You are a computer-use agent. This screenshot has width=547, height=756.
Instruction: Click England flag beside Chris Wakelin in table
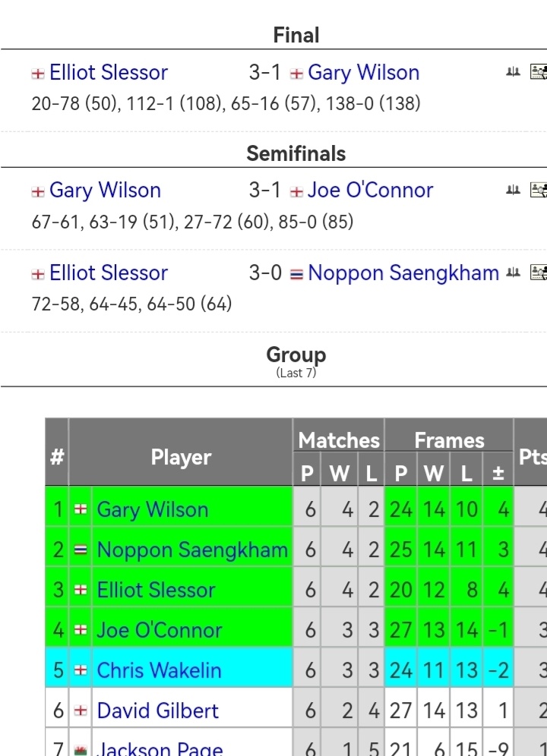(80, 671)
